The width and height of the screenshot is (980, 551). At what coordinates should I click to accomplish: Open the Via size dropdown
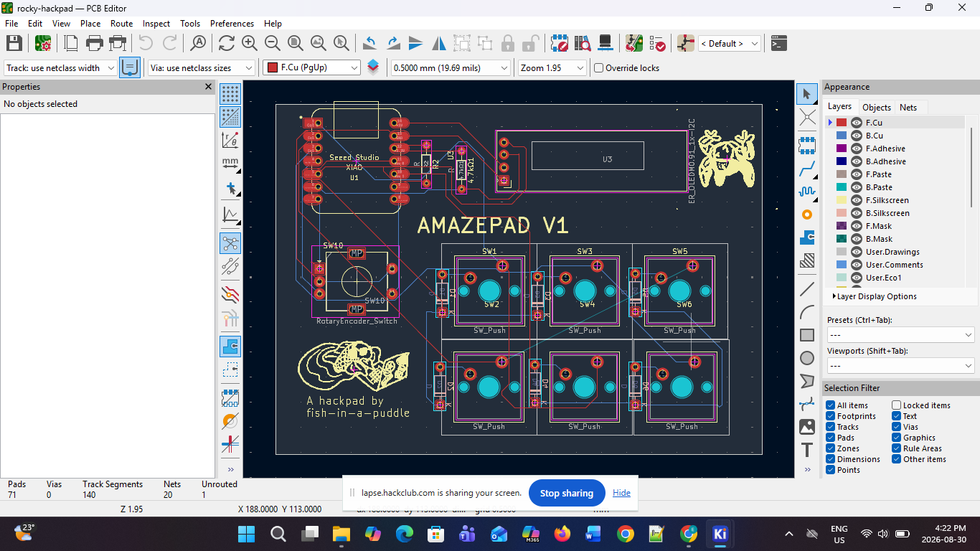click(x=202, y=68)
